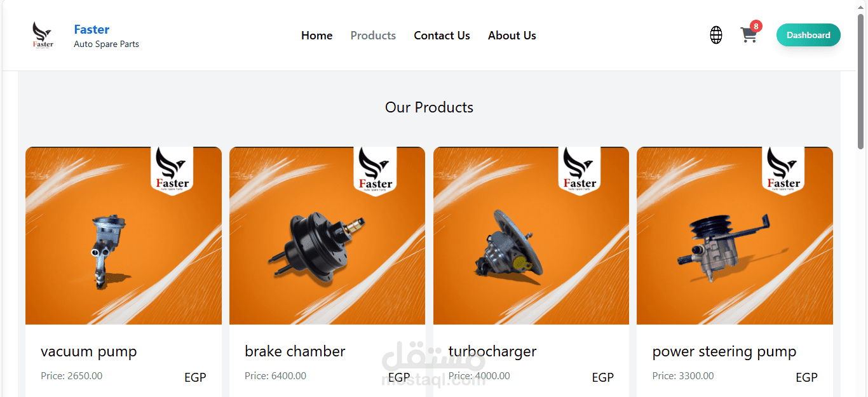This screenshot has height=397, width=868.
Task: Open the Contact Us page
Action: click(x=442, y=36)
